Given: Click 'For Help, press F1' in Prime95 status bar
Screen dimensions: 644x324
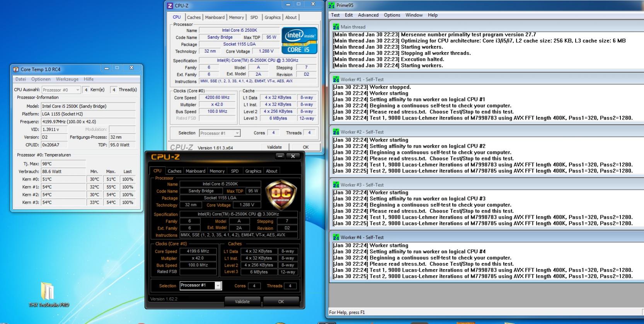Looking at the screenshot, I should point(347,312).
